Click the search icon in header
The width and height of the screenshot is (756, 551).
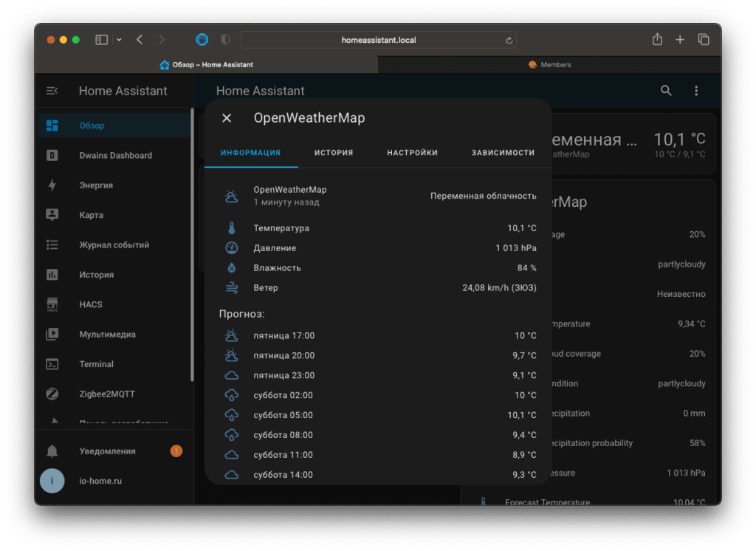click(666, 91)
